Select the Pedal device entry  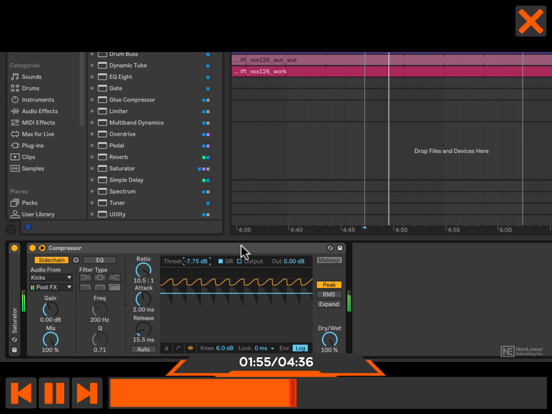116,146
